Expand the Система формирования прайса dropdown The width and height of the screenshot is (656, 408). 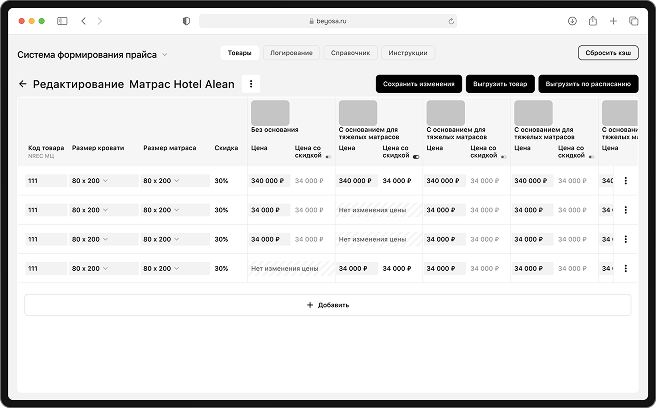tap(165, 54)
